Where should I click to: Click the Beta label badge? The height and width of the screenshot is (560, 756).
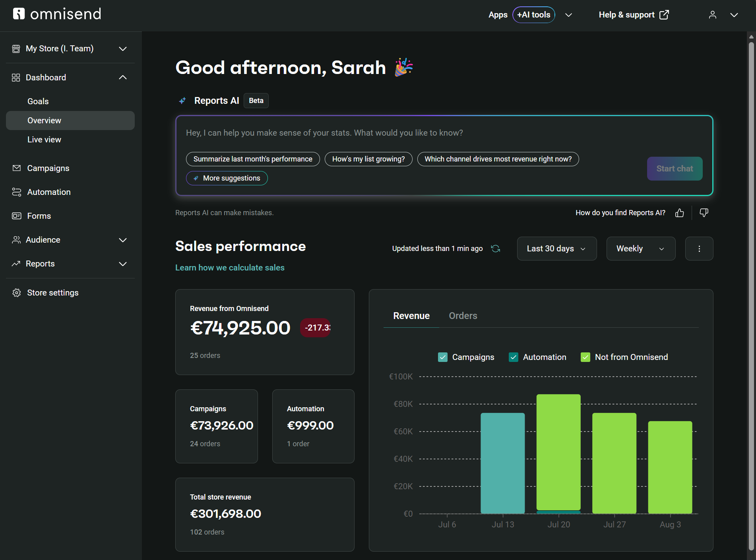[x=256, y=101]
